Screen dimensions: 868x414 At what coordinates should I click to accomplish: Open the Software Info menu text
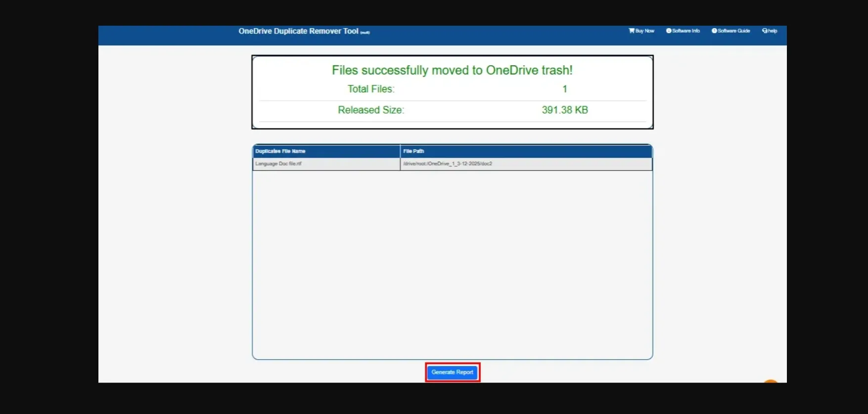point(686,31)
